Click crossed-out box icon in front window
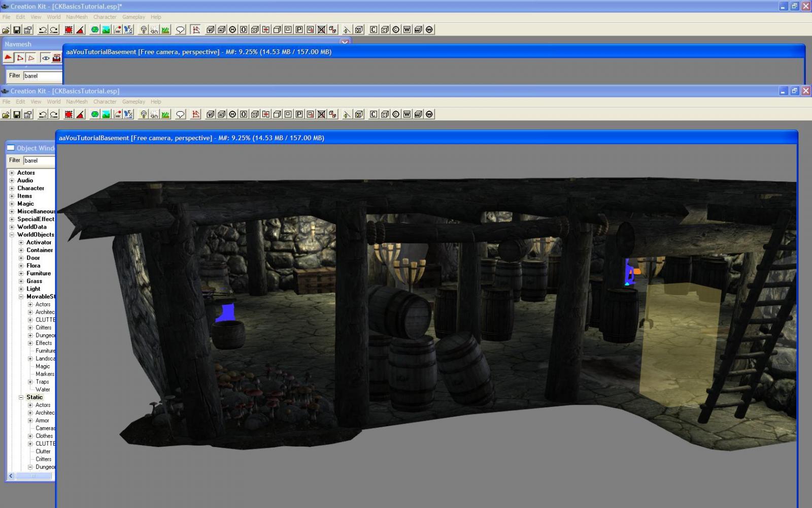Screen dimensions: 812x508 click(x=321, y=115)
